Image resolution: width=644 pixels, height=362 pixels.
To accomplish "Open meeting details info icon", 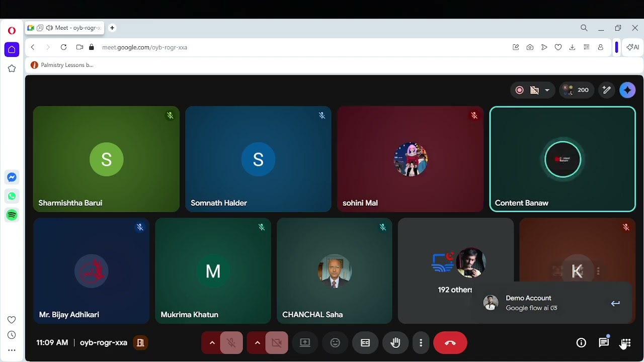I will pos(581,343).
